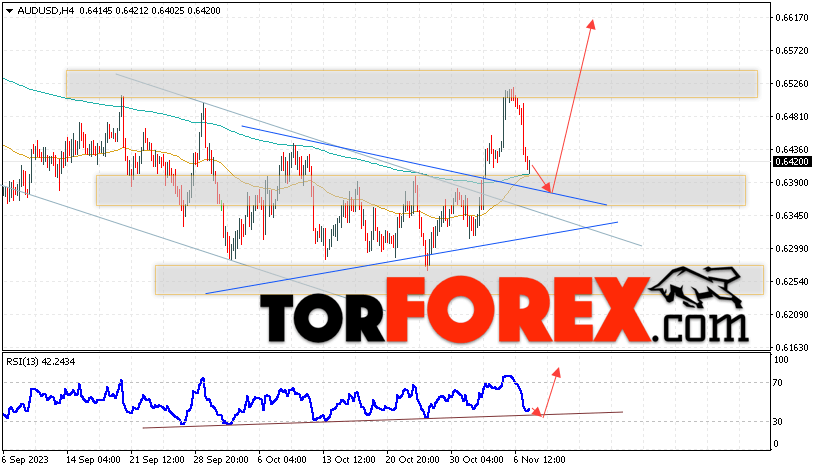Click the RSI scale level 30

pyautogui.click(x=777, y=422)
